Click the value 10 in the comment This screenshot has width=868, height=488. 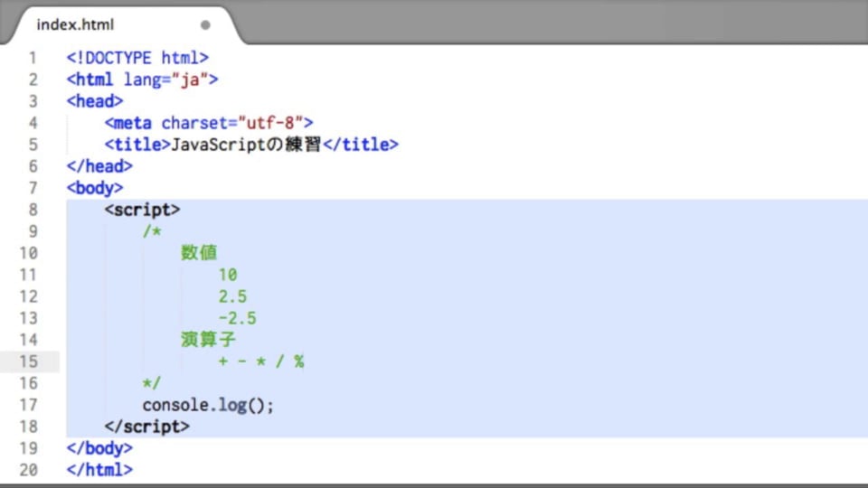pos(228,275)
